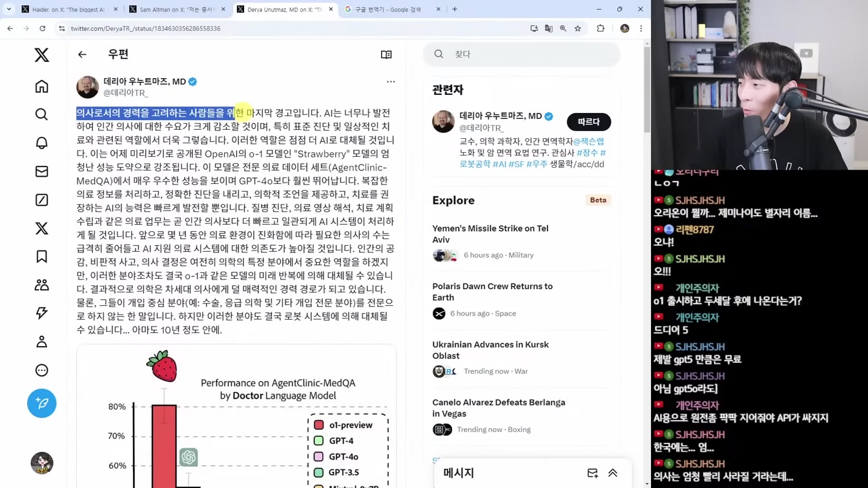Open reader view book icon
The height and width of the screenshot is (488, 868).
pos(386,54)
